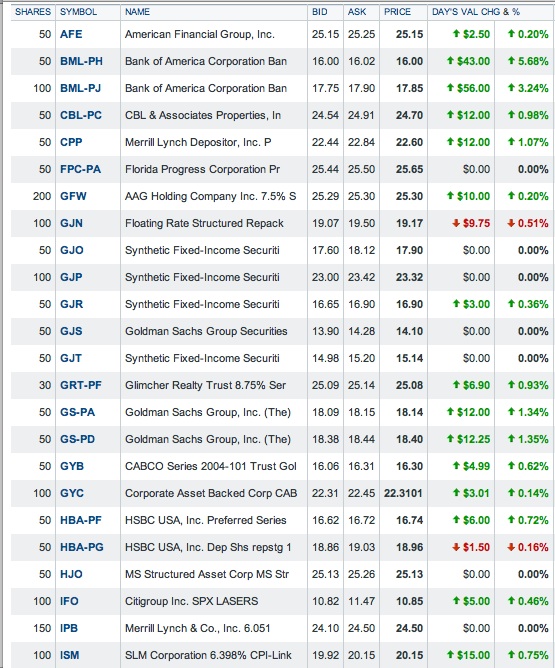Viewport: 555px width, 668px height.
Task: Select Merrill Lynch & Co., Inc. 6.051
Action: pyautogui.click(x=197, y=628)
